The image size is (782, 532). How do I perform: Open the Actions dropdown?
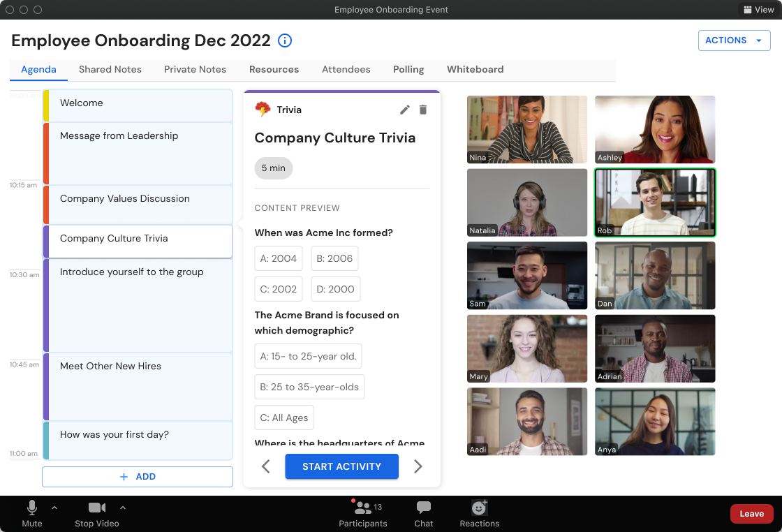pos(734,40)
